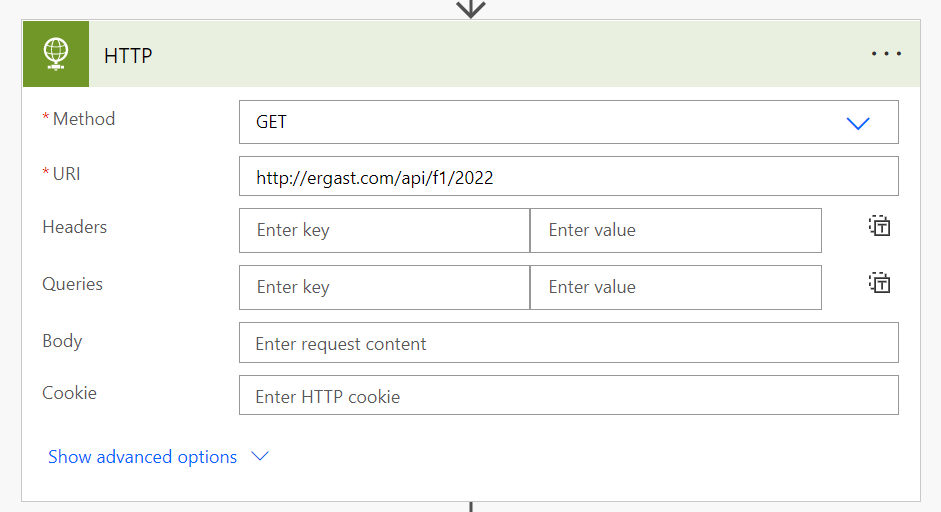Click the URI field label
941x512 pixels.
[67, 174]
